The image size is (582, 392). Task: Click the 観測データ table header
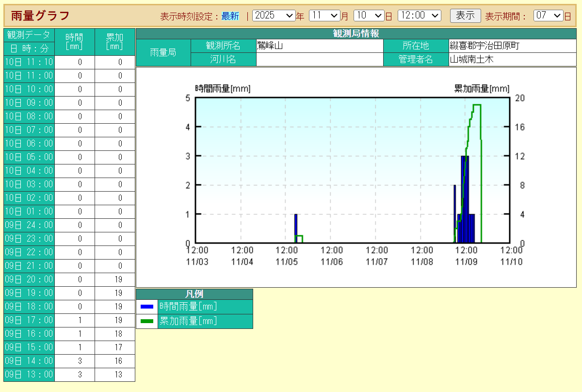pyautogui.click(x=29, y=35)
